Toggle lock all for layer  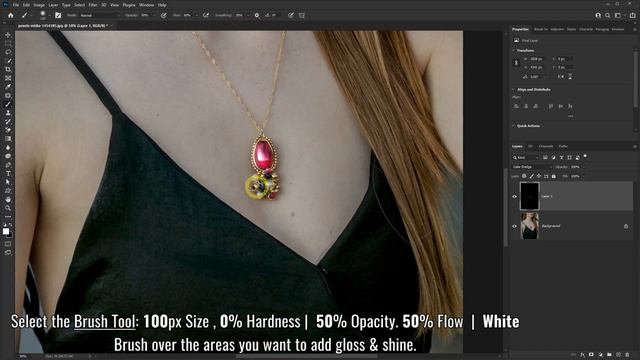(553, 176)
